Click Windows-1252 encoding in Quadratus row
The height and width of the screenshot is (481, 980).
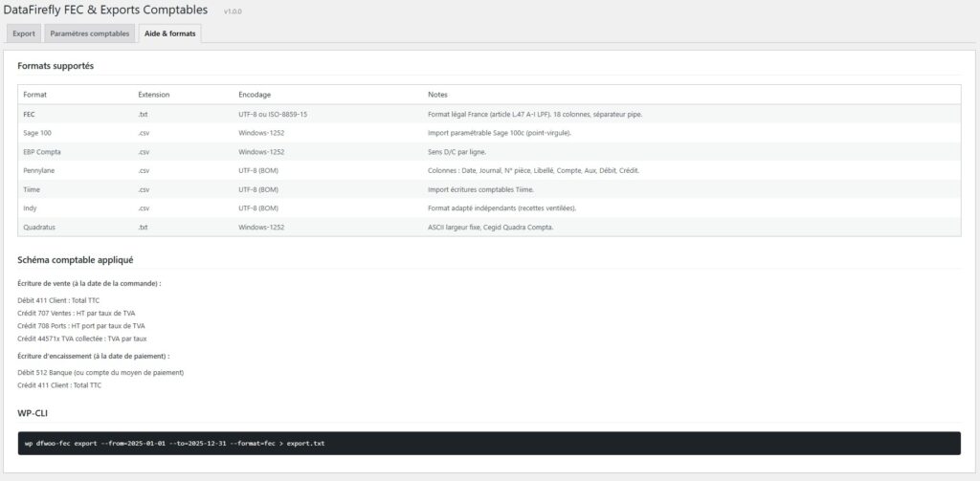click(x=261, y=228)
